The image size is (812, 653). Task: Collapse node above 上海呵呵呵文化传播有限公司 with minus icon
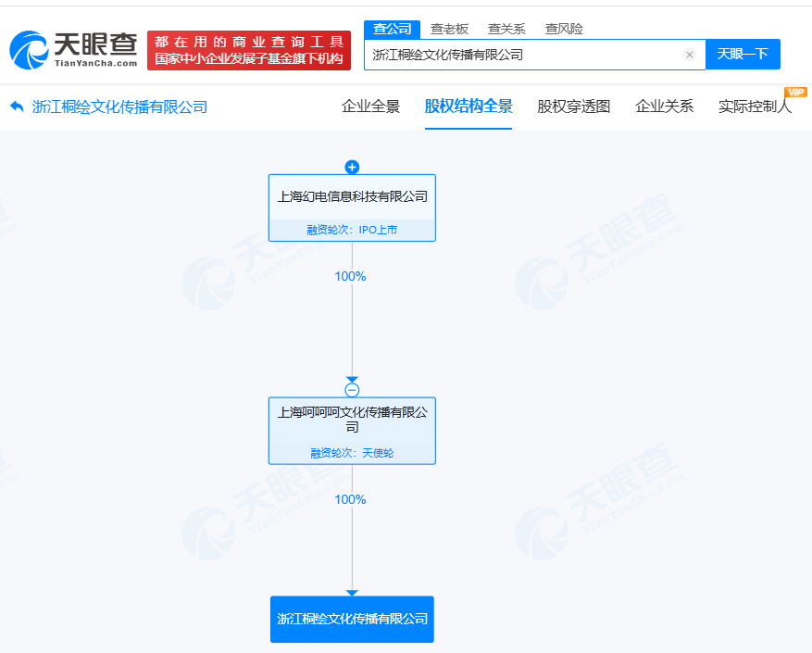click(352, 390)
